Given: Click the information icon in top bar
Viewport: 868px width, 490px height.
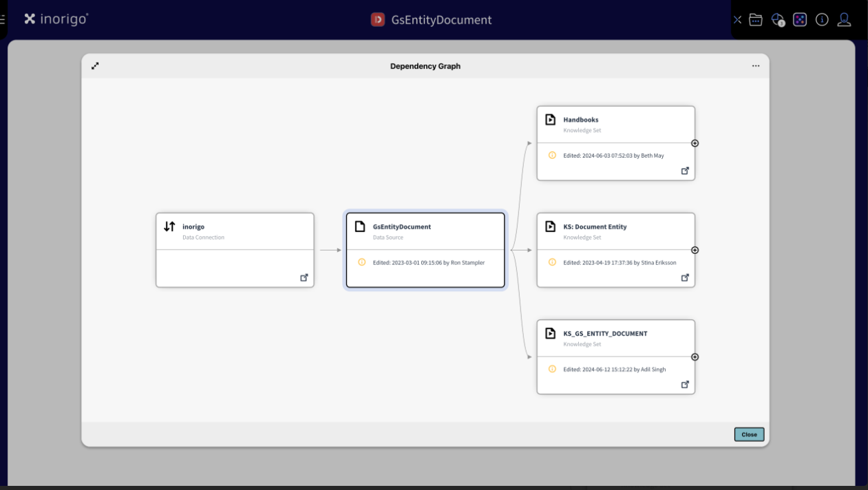Looking at the screenshot, I should pos(822,20).
